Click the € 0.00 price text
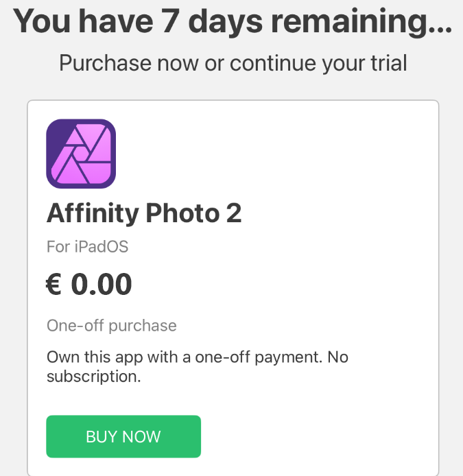 click(x=89, y=285)
